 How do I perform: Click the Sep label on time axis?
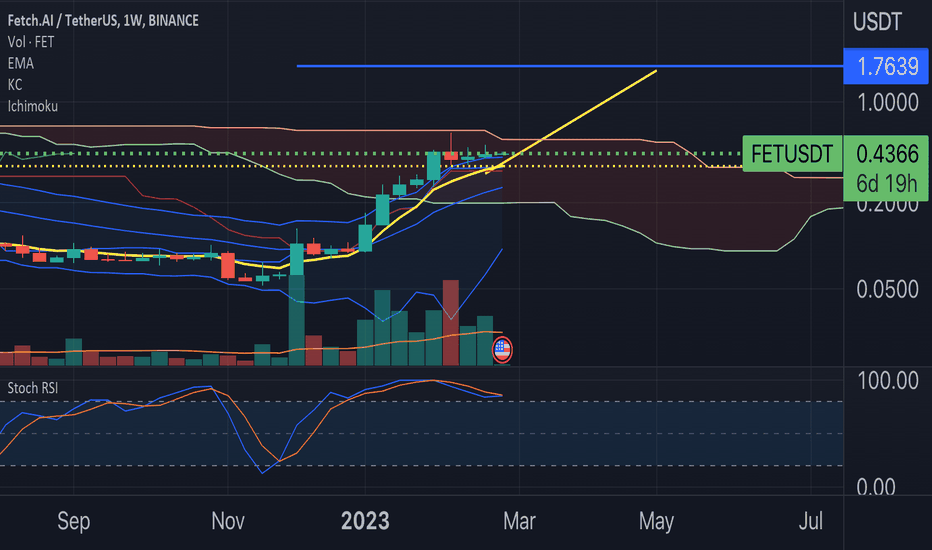coord(74,521)
